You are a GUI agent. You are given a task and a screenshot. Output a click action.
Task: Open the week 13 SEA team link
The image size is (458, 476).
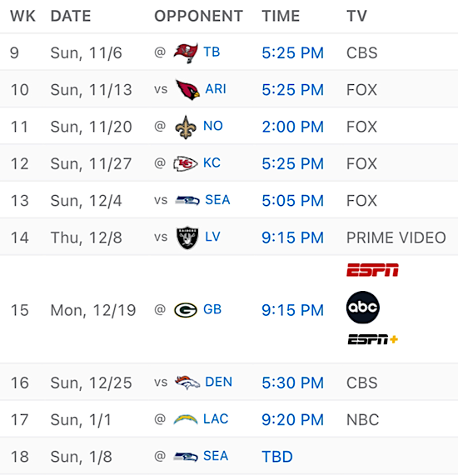tap(217, 200)
